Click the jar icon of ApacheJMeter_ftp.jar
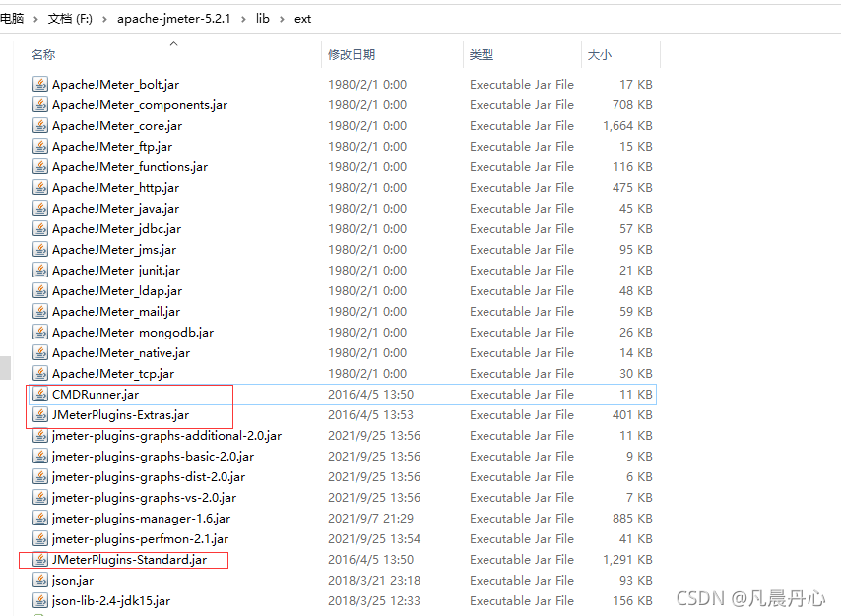Viewport: 841px width, 616px height. pyautogui.click(x=40, y=146)
